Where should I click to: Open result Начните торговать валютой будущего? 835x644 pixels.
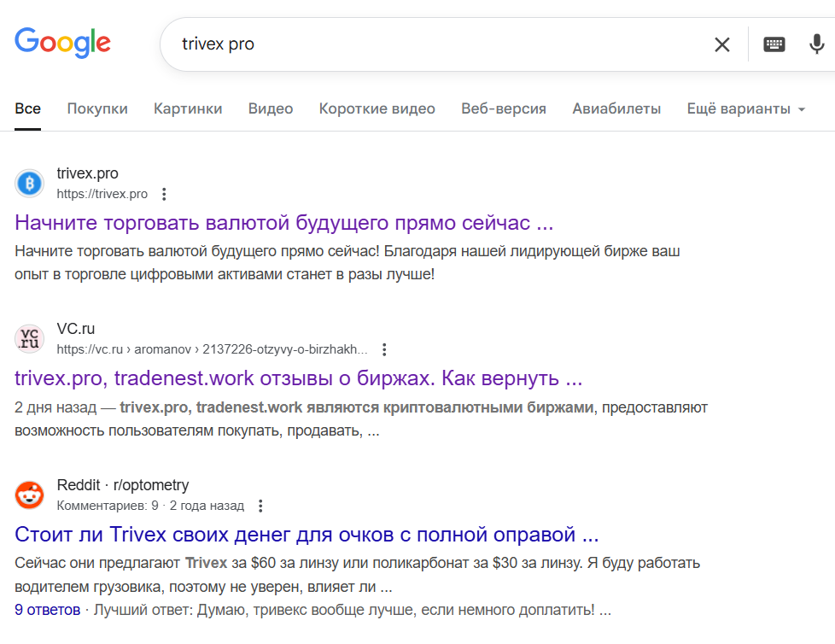coord(283,223)
